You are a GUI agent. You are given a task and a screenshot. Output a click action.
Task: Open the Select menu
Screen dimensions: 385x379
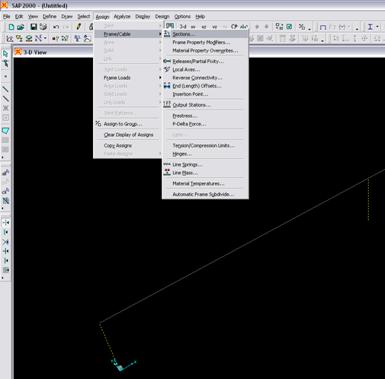pyautogui.click(x=84, y=16)
